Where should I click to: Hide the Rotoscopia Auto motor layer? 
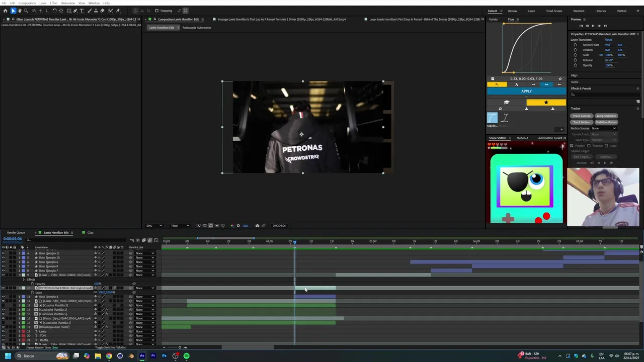click(3, 327)
